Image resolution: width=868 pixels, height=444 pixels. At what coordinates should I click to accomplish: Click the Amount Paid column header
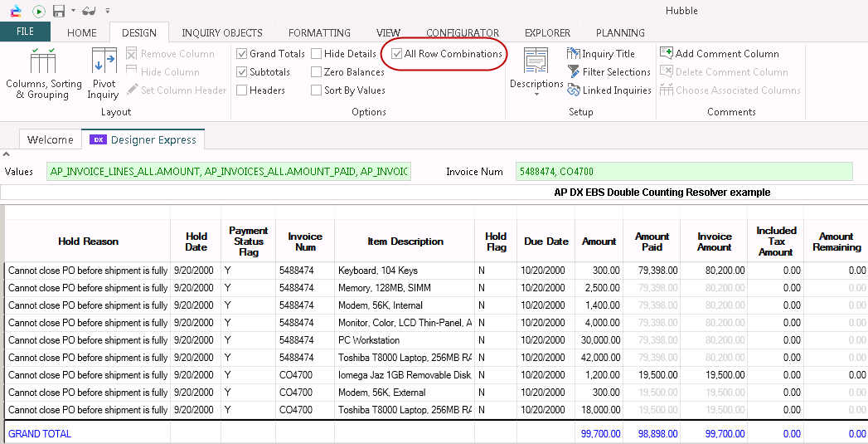652,242
